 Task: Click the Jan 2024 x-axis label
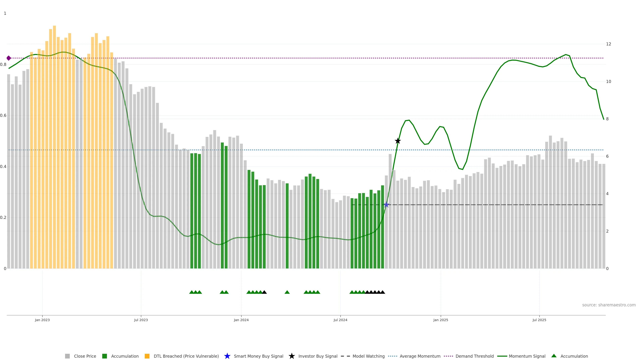tap(241, 320)
